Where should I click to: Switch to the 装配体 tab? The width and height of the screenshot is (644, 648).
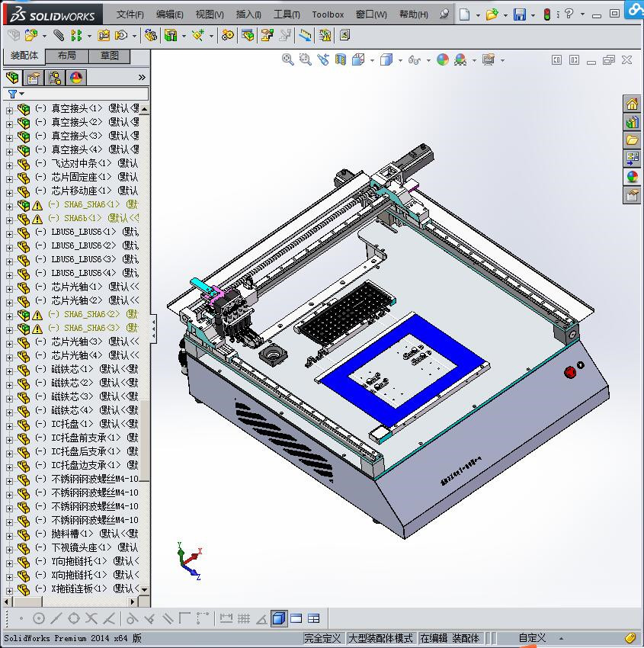24,56
